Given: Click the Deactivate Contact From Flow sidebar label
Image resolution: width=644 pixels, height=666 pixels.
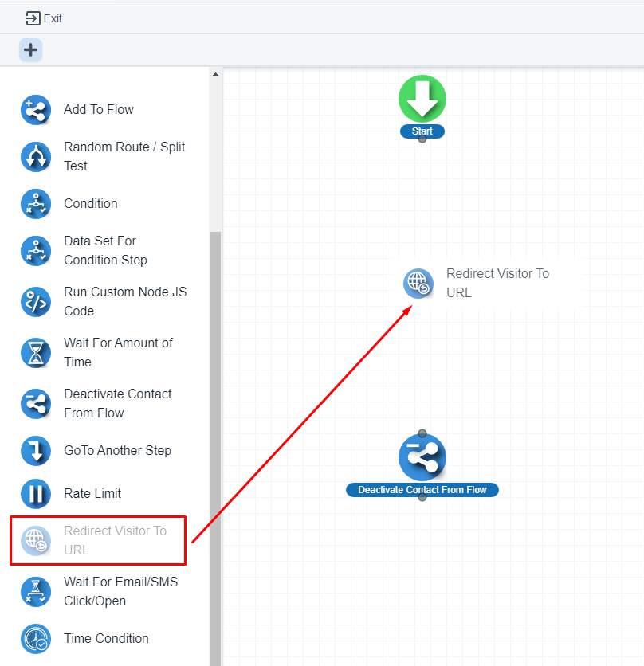Looking at the screenshot, I should pyautogui.click(x=117, y=403).
